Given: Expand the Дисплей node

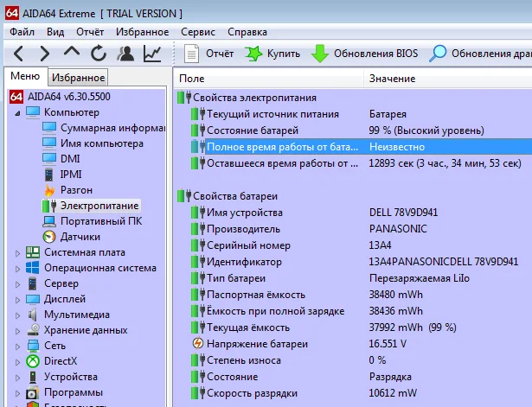Looking at the screenshot, I should click(x=17, y=300).
